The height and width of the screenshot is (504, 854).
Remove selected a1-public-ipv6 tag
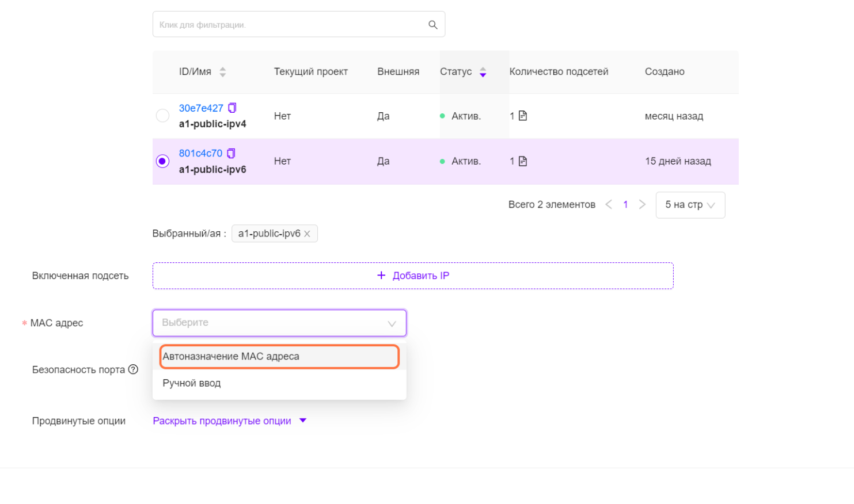point(307,234)
